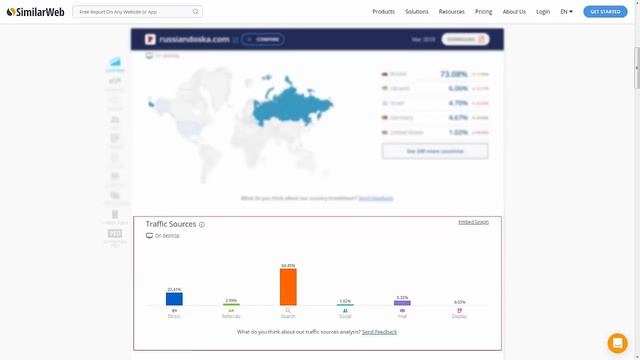The height and width of the screenshot is (360, 640).
Task: Open the Products menu
Action: point(383,12)
